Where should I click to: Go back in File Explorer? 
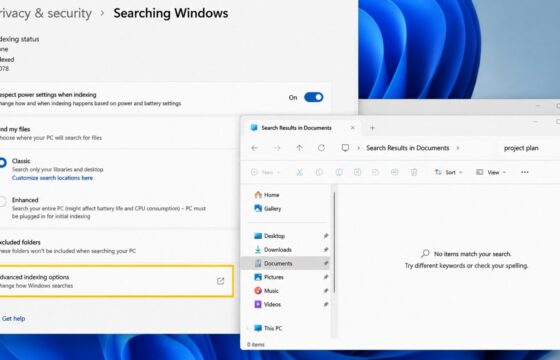(255, 148)
